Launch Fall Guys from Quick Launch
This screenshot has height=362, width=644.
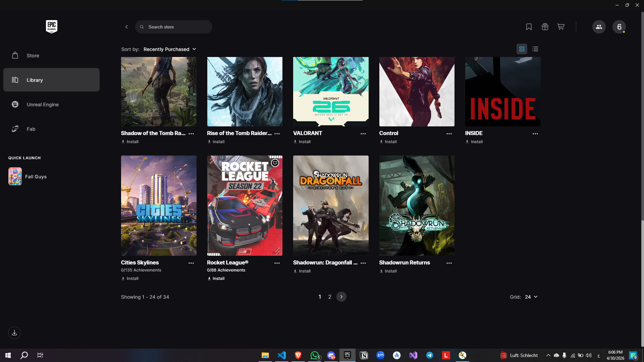[x=28, y=176]
